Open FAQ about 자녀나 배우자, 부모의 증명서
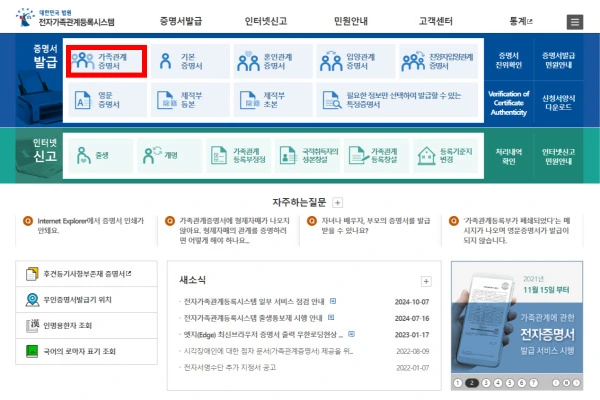This screenshot has height=400, width=600. pos(376,225)
